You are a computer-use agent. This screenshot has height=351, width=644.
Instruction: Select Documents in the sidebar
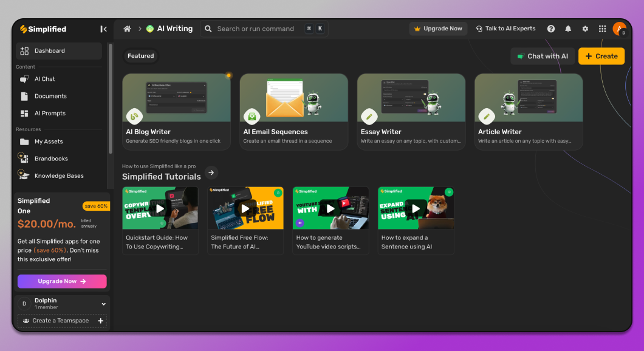click(50, 96)
